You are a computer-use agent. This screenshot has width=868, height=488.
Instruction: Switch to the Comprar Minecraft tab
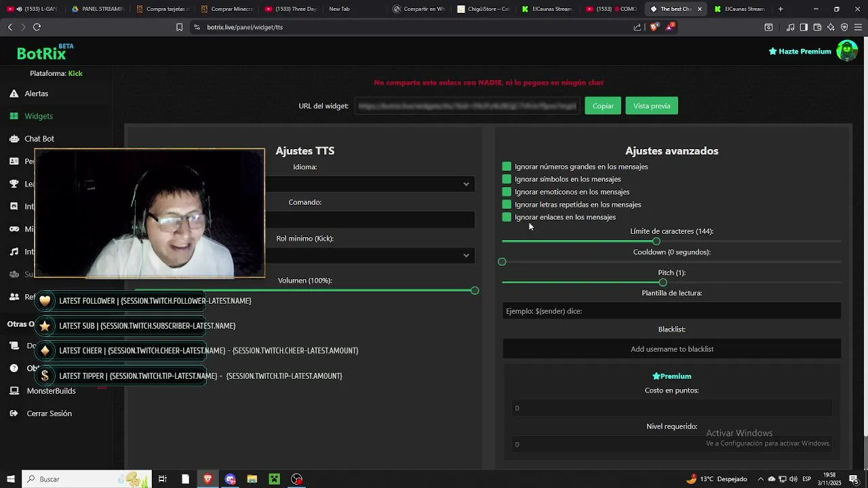pos(227,9)
